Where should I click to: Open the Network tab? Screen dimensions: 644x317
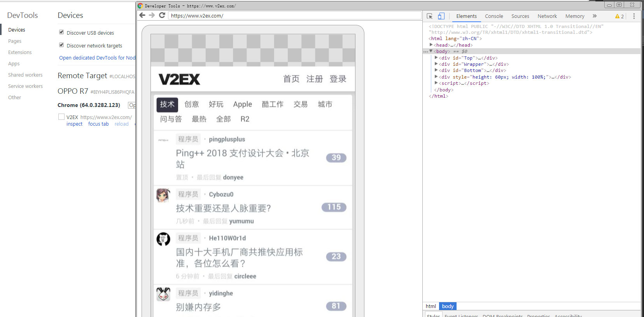point(547,16)
